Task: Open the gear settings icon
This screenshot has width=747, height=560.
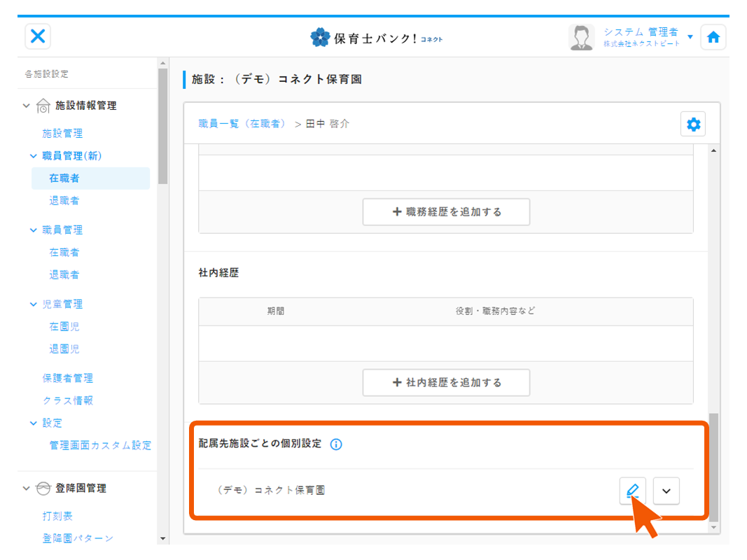Action: coord(693,125)
